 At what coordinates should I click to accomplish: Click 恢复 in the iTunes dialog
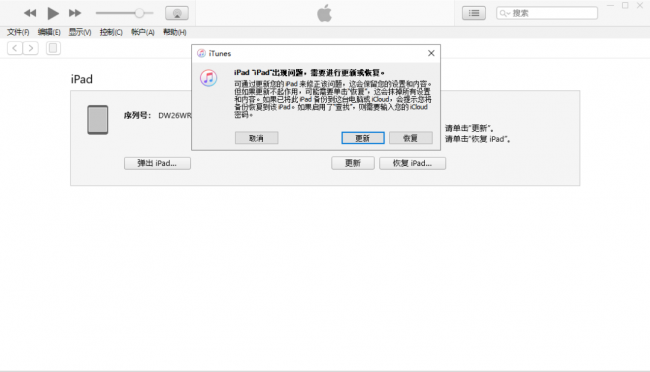pos(411,138)
